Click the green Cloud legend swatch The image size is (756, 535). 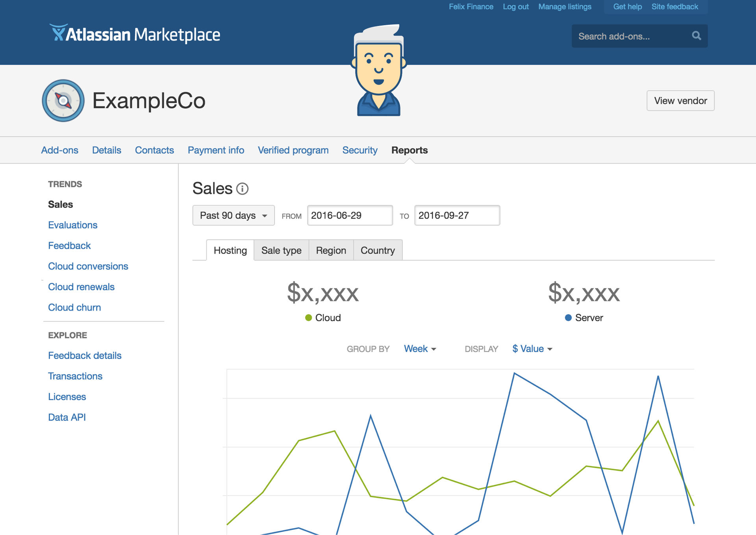(x=308, y=318)
